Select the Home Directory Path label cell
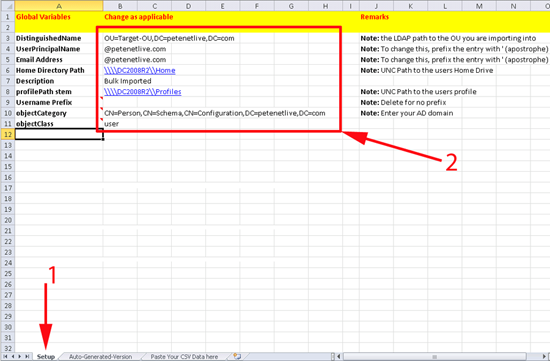Image resolution: width=550 pixels, height=361 pixels. (59, 71)
